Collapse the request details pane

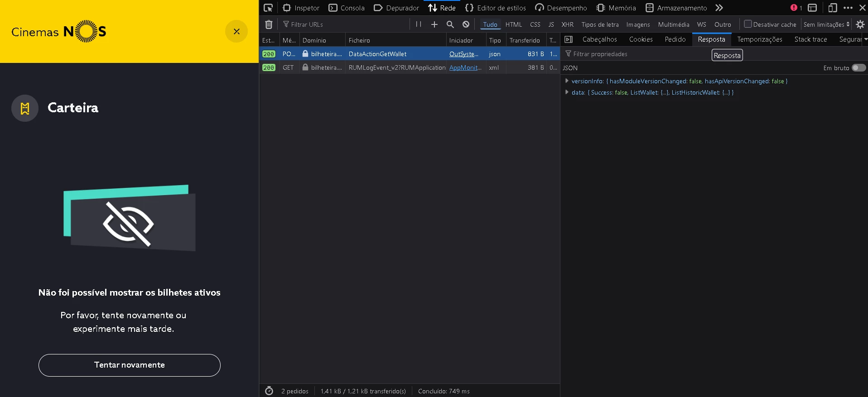(x=569, y=40)
